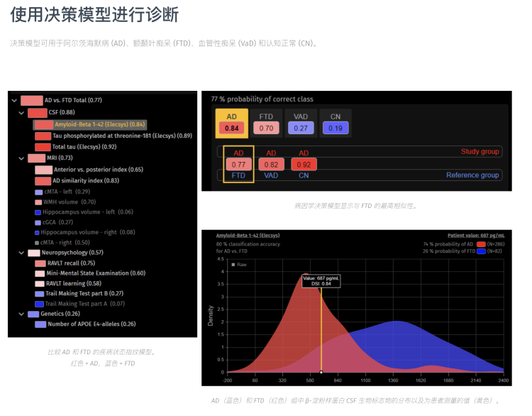Screen dimensions: 532x416
Task: Collapse the Genetics (0.26) branch
Action: point(21,314)
